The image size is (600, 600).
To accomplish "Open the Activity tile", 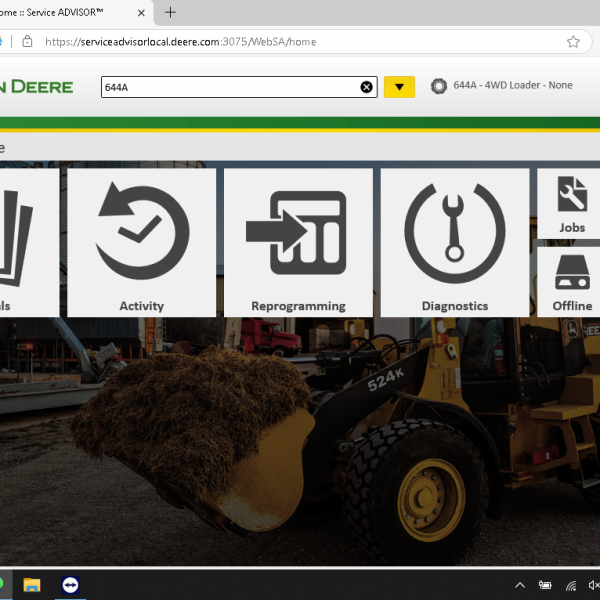I will pyautogui.click(x=142, y=243).
